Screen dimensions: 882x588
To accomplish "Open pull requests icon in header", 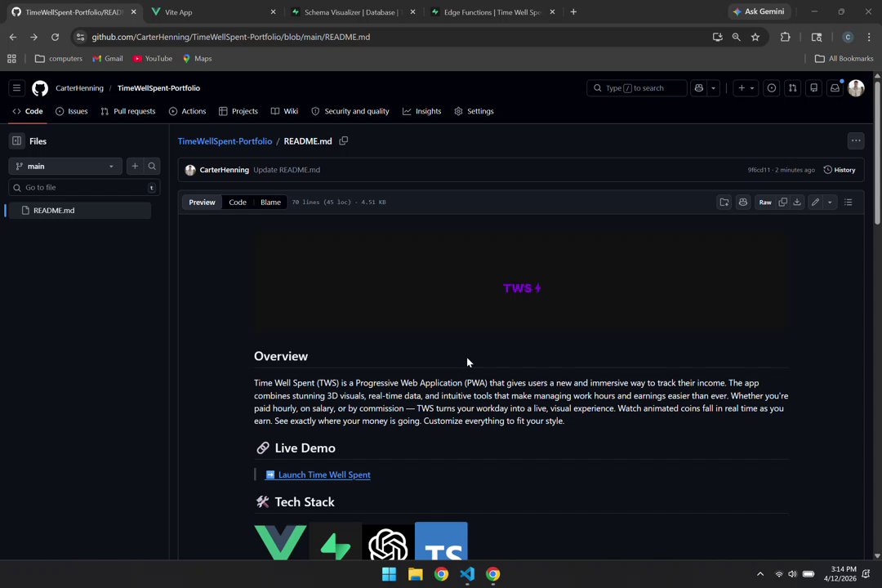I will click(792, 88).
